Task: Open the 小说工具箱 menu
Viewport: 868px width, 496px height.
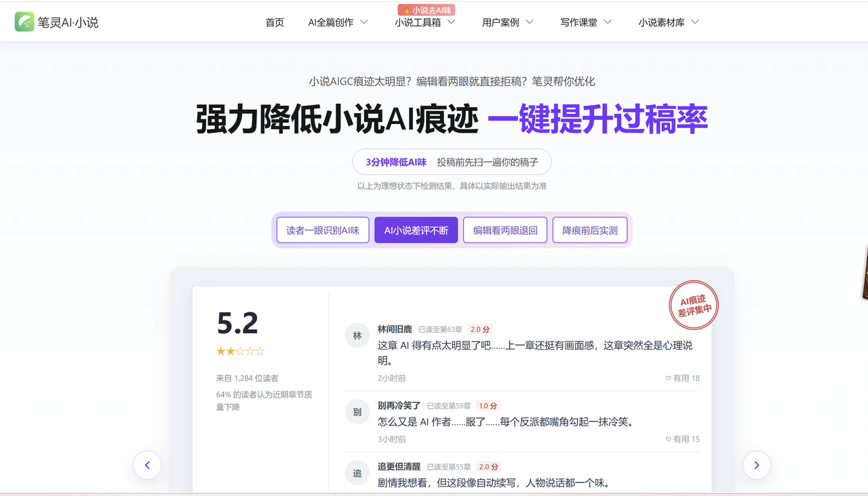Action: click(418, 22)
